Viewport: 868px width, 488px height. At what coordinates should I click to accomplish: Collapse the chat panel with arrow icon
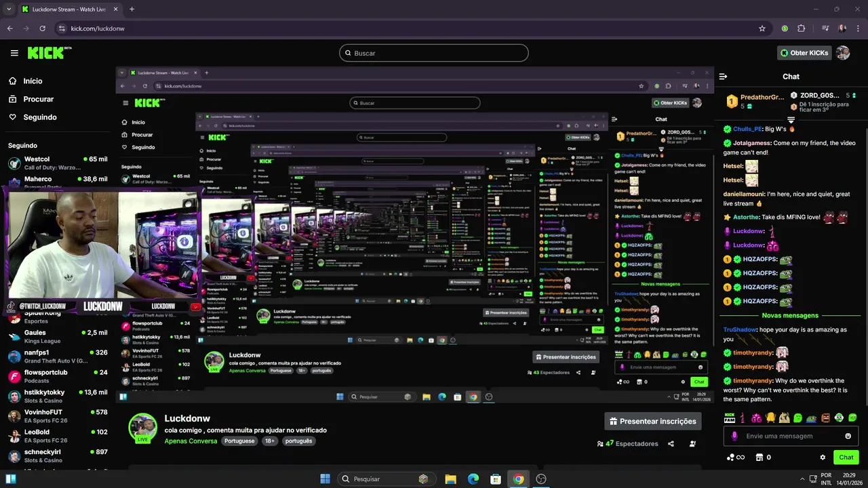723,77
